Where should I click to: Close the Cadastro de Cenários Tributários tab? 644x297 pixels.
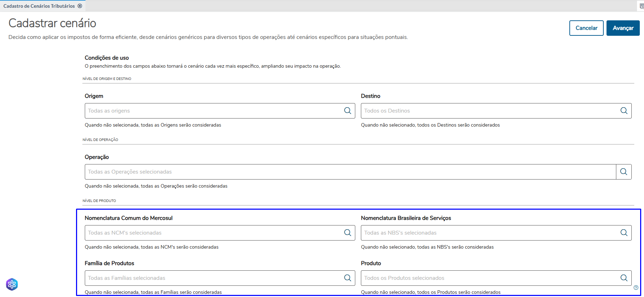click(80, 6)
